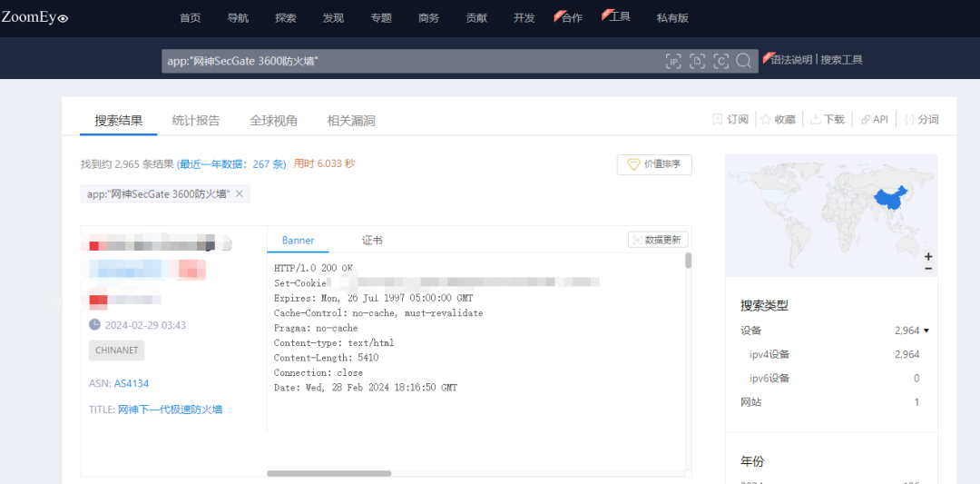Click the 搜索工具 link
This screenshot has width=980, height=484.
[x=842, y=60]
